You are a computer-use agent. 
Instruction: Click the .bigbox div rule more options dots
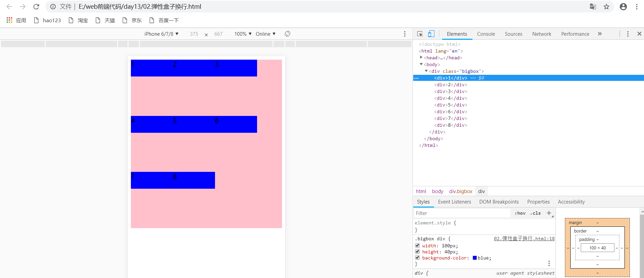tap(549, 263)
